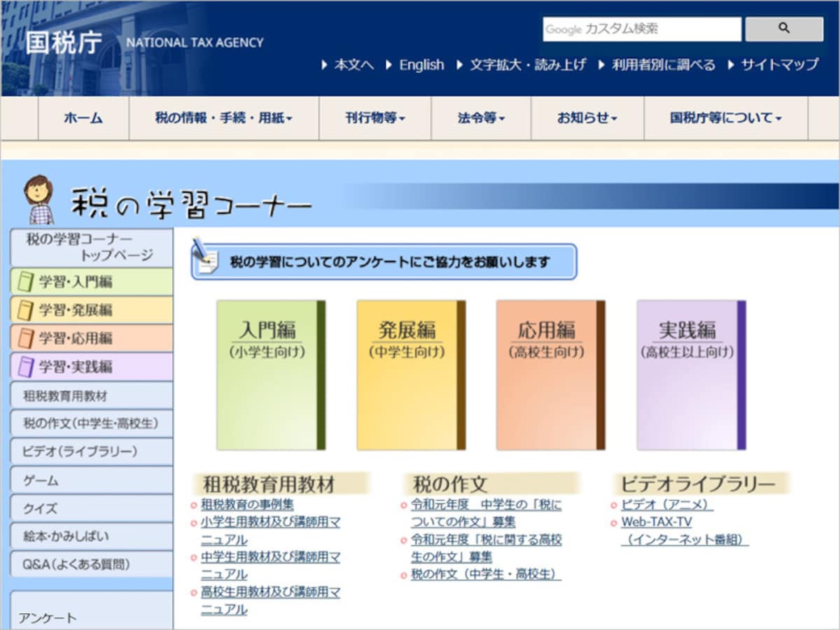Screen dimensions: 840x630
Task: Click the green book icon for 学習・入門編
Action: click(x=26, y=281)
